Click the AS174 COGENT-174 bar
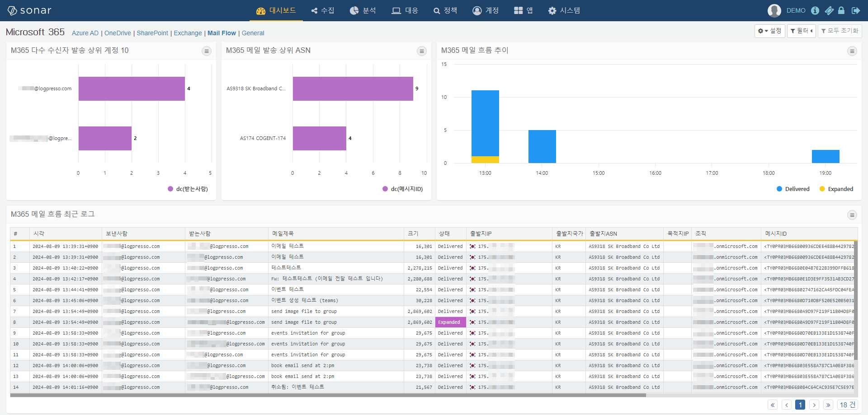Screen dimensions: 868x415 point(319,138)
